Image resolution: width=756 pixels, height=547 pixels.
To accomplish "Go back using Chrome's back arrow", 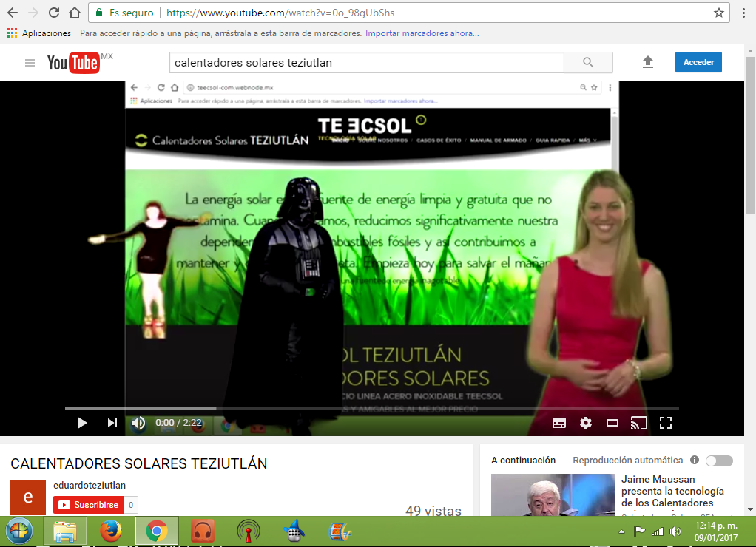I will (13, 13).
